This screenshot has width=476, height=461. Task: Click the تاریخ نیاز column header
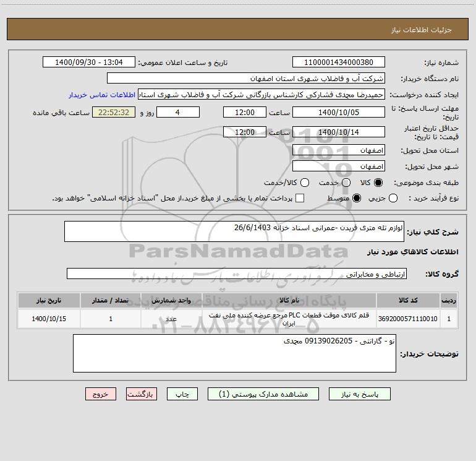[49, 300]
